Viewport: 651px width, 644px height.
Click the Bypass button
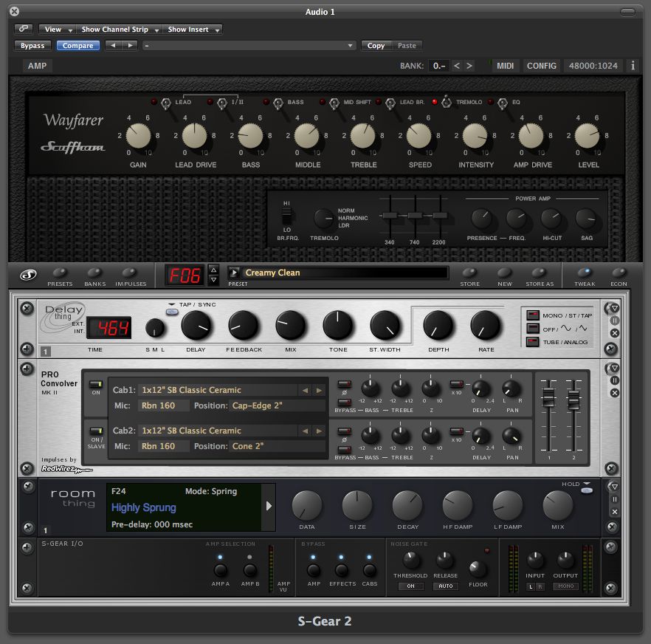click(x=32, y=45)
